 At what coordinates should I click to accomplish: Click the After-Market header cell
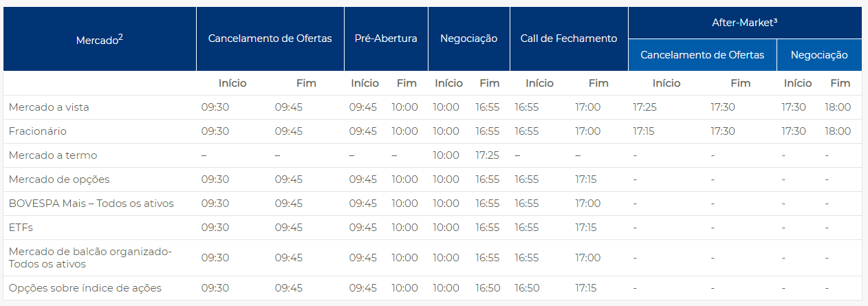(745, 23)
